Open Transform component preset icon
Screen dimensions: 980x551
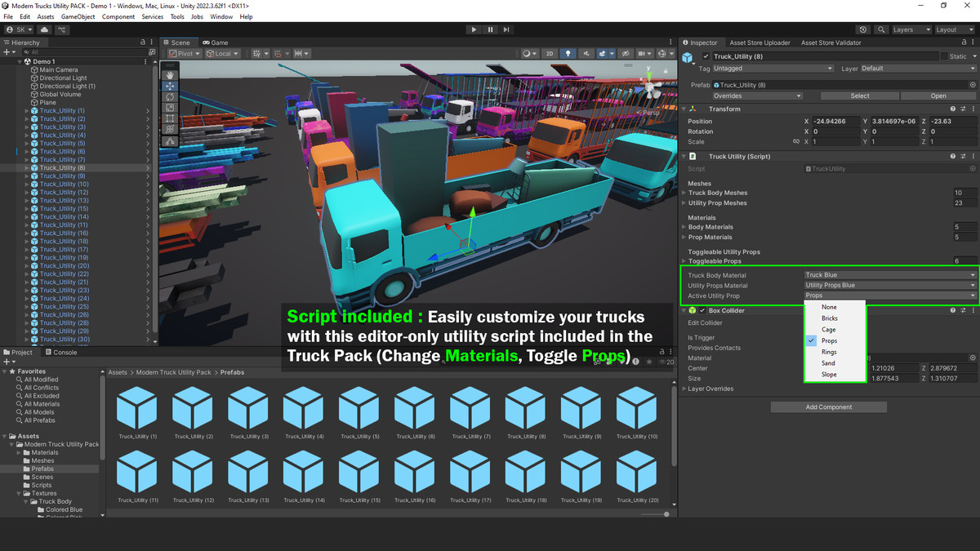pyautogui.click(x=963, y=109)
